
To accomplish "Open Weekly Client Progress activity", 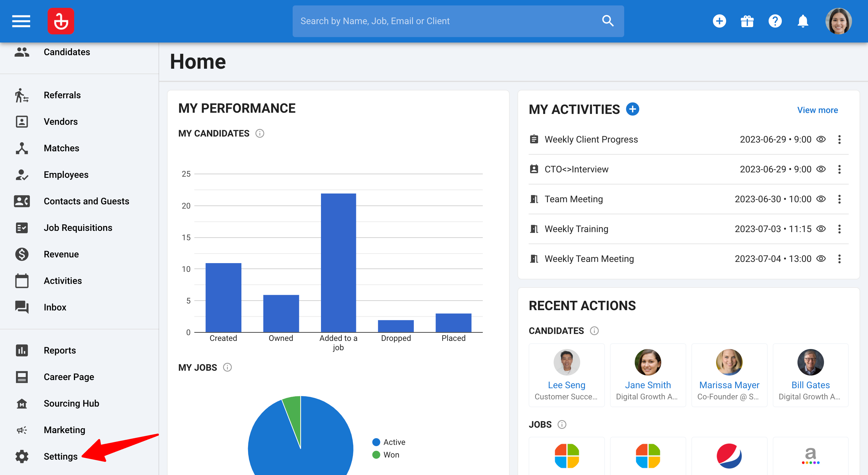I will pos(591,140).
